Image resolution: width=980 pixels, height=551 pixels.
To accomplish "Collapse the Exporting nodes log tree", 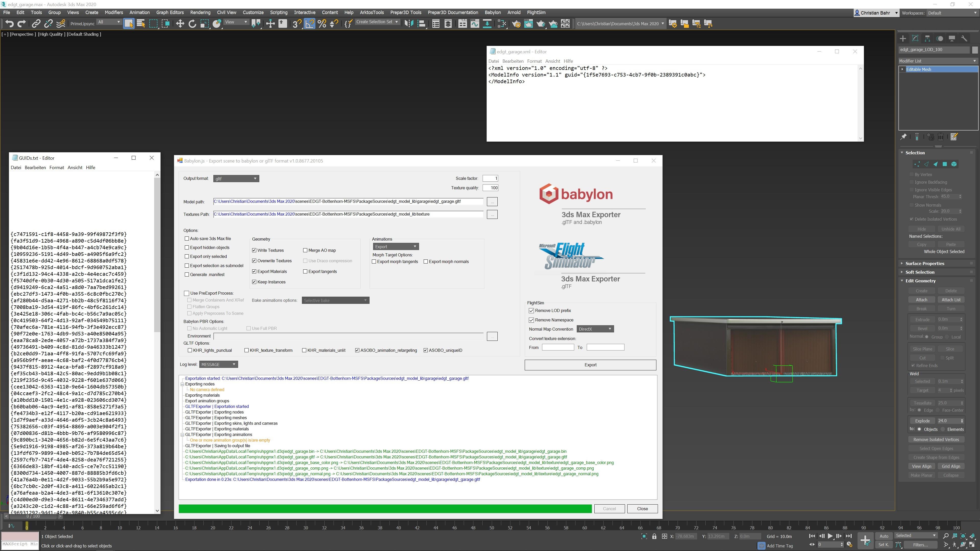I will (182, 384).
